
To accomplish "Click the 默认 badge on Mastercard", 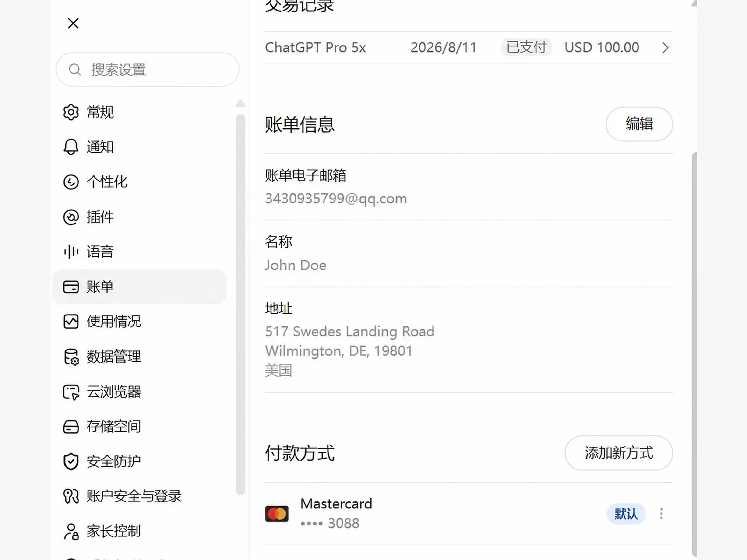I will click(626, 514).
